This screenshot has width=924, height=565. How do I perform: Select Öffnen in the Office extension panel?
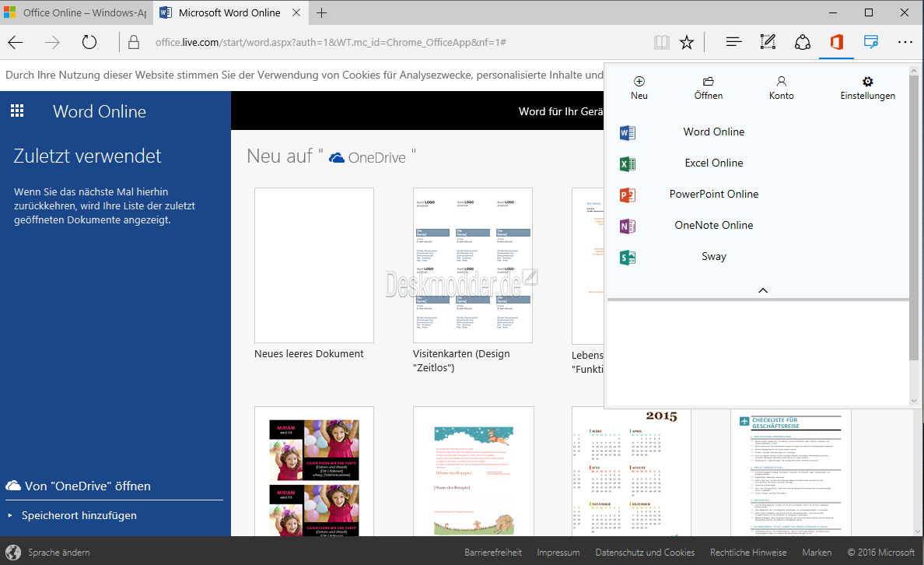709,88
